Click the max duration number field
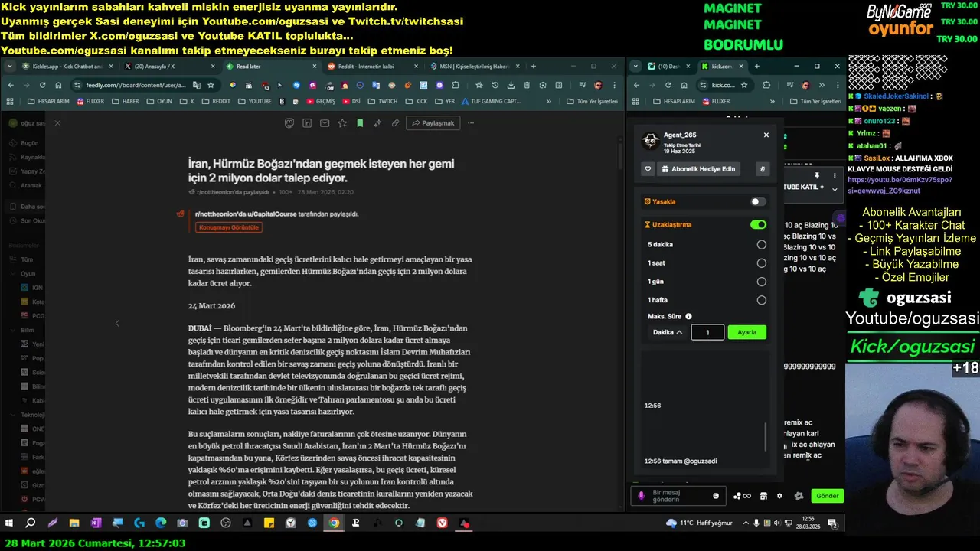 pos(707,332)
